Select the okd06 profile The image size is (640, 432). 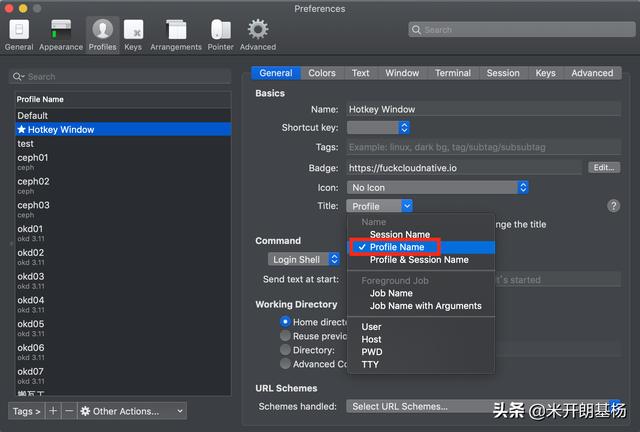(123, 352)
